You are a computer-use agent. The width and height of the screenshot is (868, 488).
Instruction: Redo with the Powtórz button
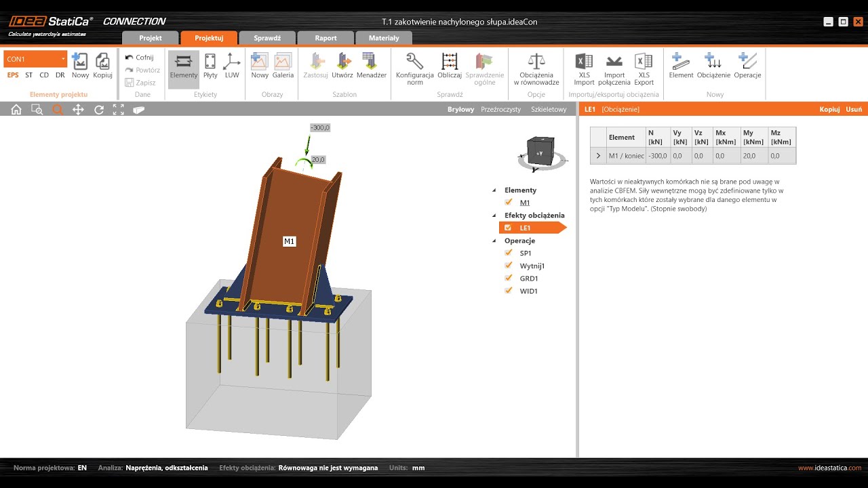[x=142, y=70]
